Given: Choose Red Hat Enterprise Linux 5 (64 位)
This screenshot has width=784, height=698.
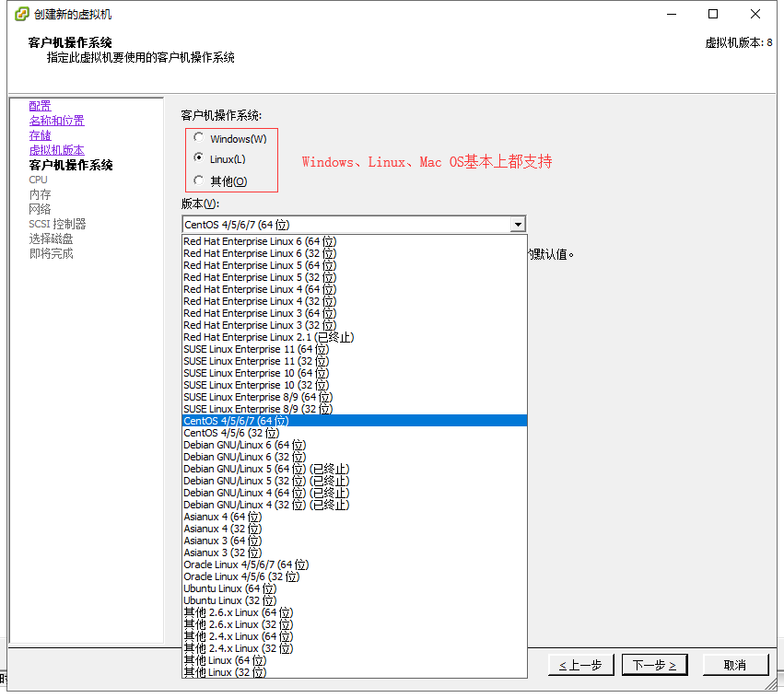Looking at the screenshot, I should (355, 265).
